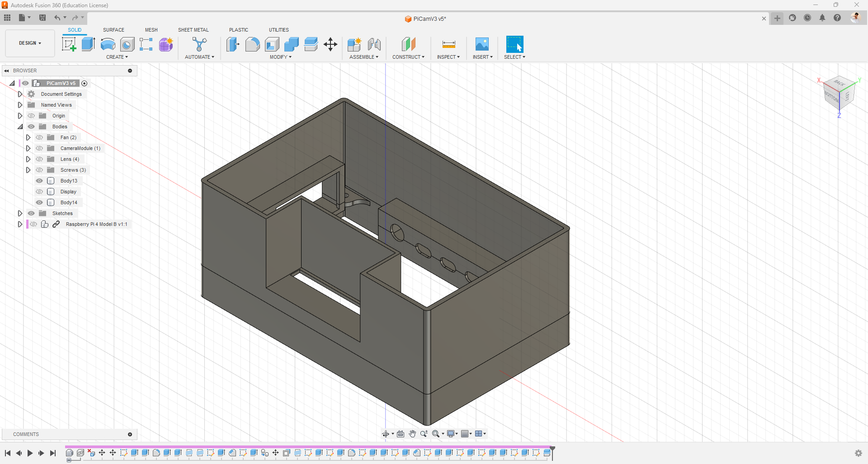
Task: Select the Press Pull tool
Action: pyautogui.click(x=233, y=44)
